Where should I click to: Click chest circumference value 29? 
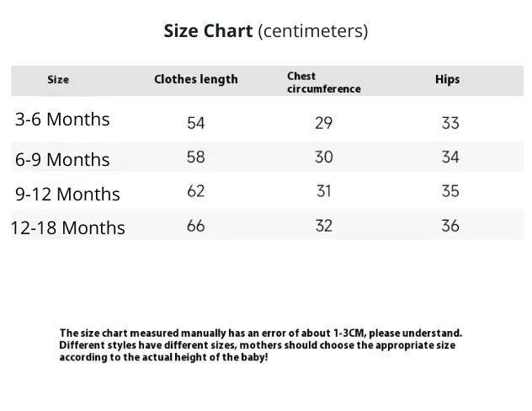(323, 123)
